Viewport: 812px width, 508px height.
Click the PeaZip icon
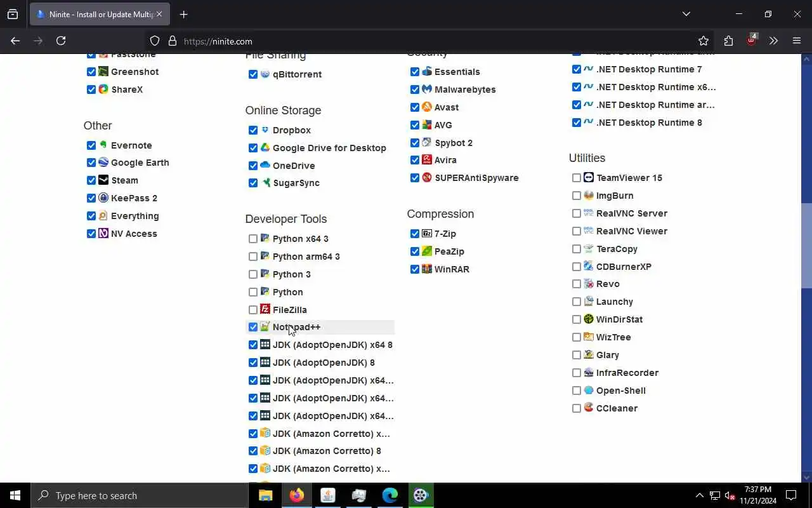click(427, 251)
